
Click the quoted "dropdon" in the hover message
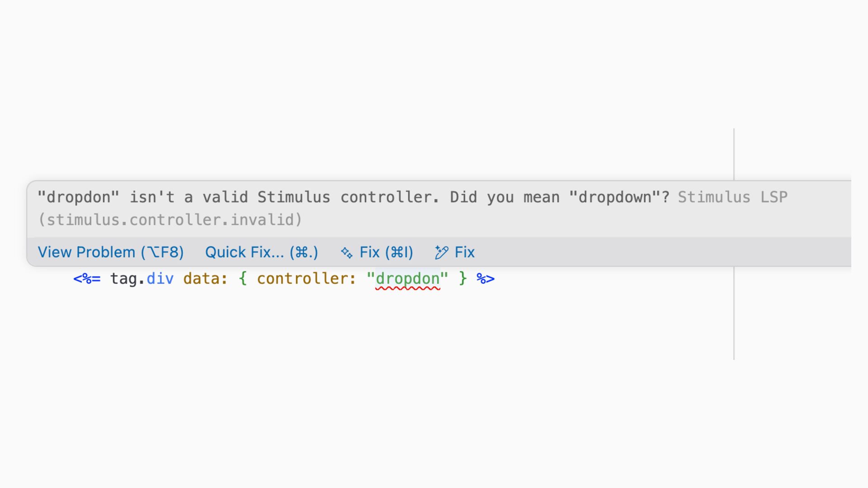[x=78, y=197]
